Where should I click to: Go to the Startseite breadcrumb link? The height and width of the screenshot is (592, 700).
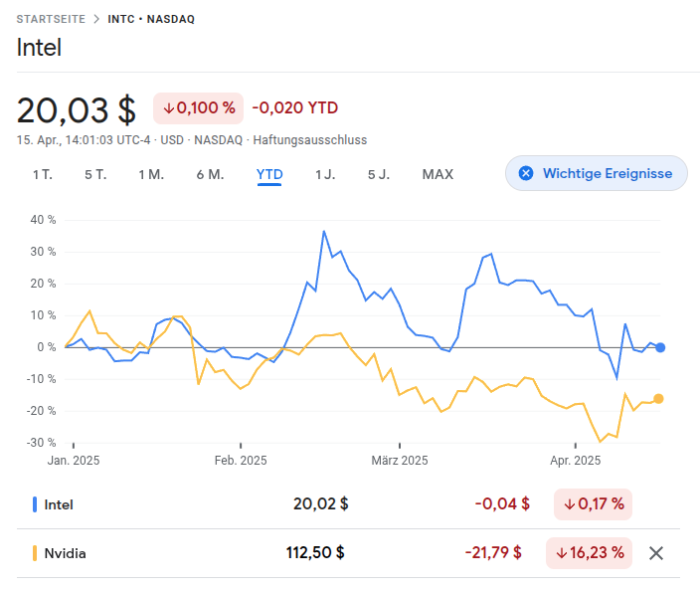pyautogui.click(x=51, y=19)
